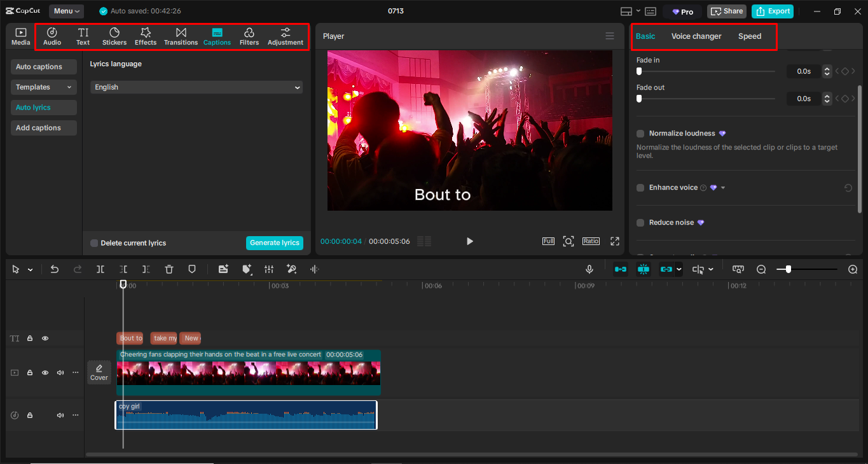Switch to the Voice changer tab
The width and height of the screenshot is (868, 464).
coord(696,36)
